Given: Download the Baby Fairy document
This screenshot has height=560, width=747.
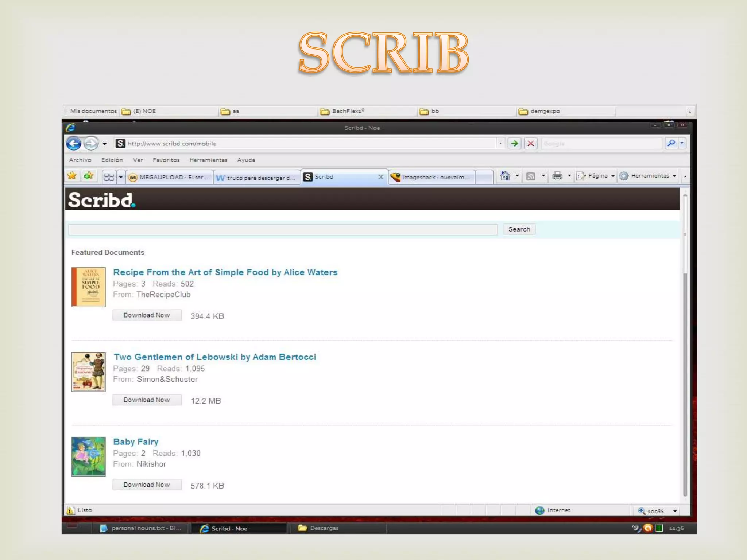Looking at the screenshot, I should pyautogui.click(x=147, y=485).
